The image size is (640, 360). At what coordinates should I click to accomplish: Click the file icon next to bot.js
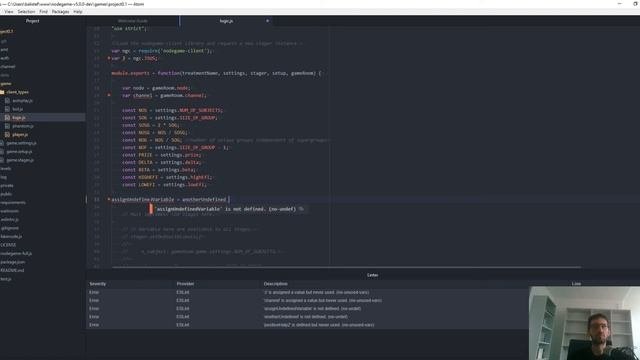tap(7, 109)
